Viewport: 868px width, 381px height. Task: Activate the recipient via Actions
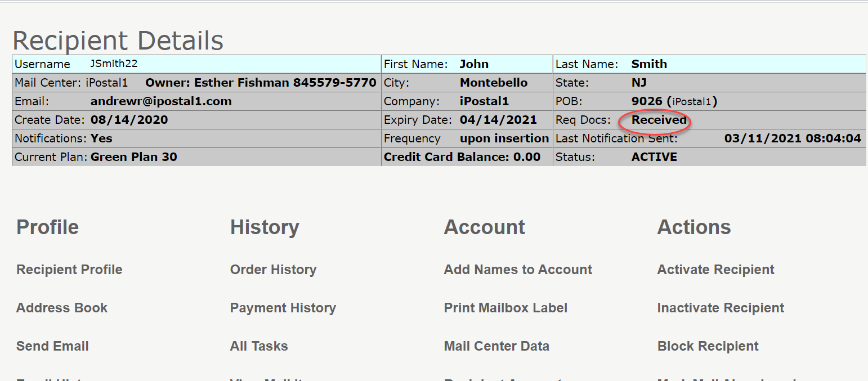pyautogui.click(x=715, y=269)
